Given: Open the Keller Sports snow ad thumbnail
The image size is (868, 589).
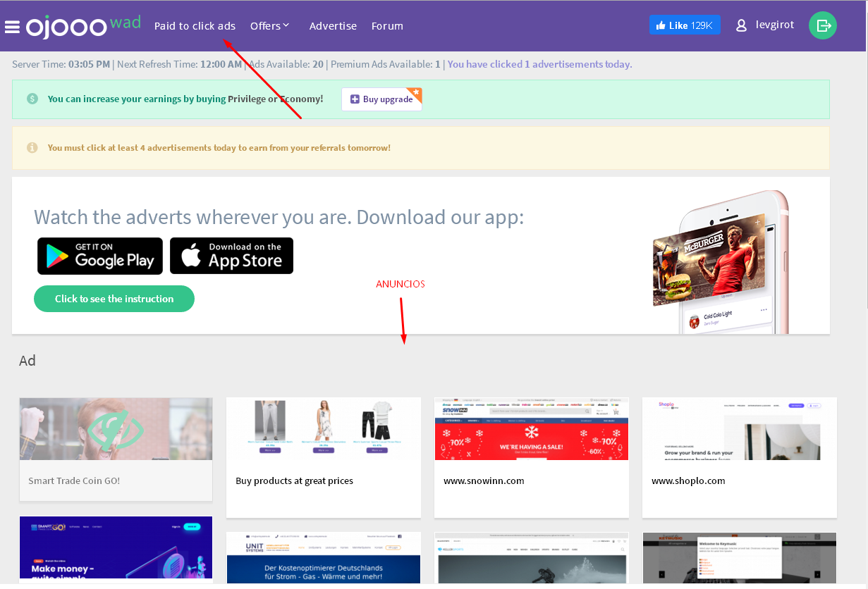Looking at the screenshot, I should pos(532,558).
